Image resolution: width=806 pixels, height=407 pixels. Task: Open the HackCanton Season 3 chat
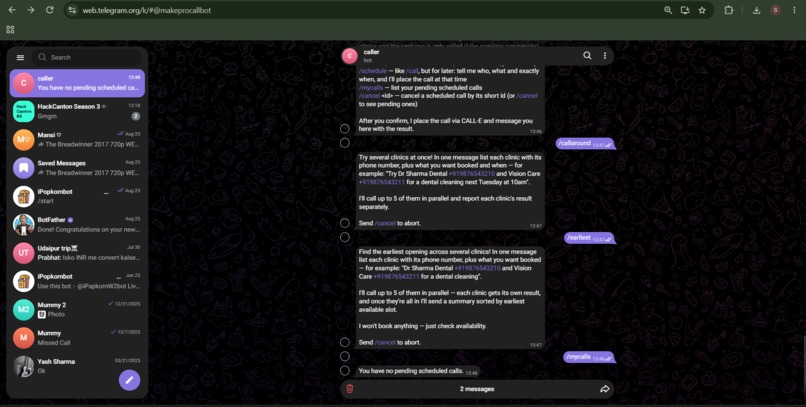coord(77,112)
